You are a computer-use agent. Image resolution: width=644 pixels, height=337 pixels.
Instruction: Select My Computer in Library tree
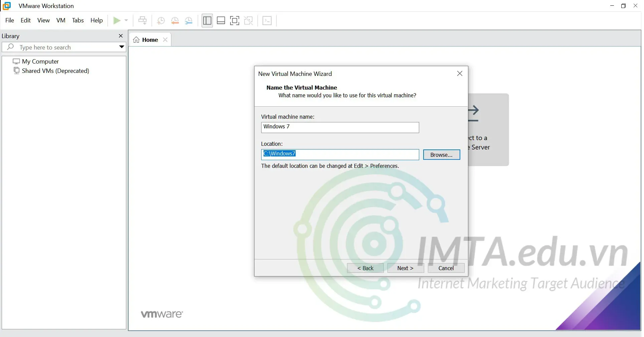(40, 62)
